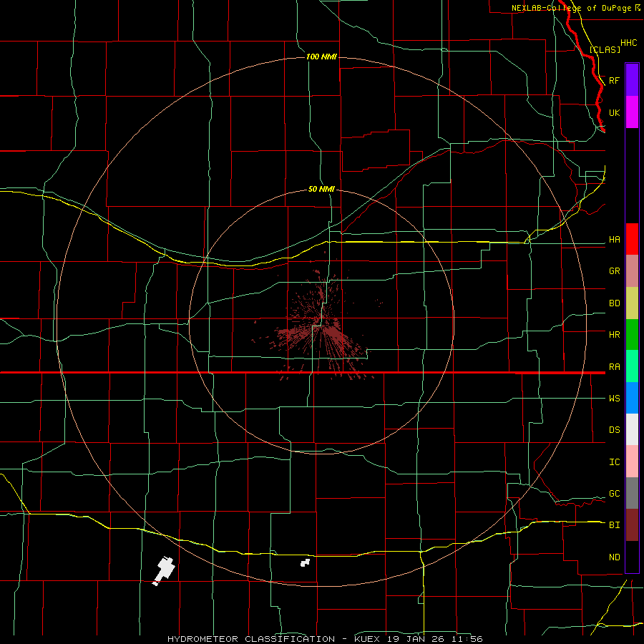Screen dimensions: 644x644
Task: Select the blue WS legend swatch
Action: pyautogui.click(x=632, y=398)
